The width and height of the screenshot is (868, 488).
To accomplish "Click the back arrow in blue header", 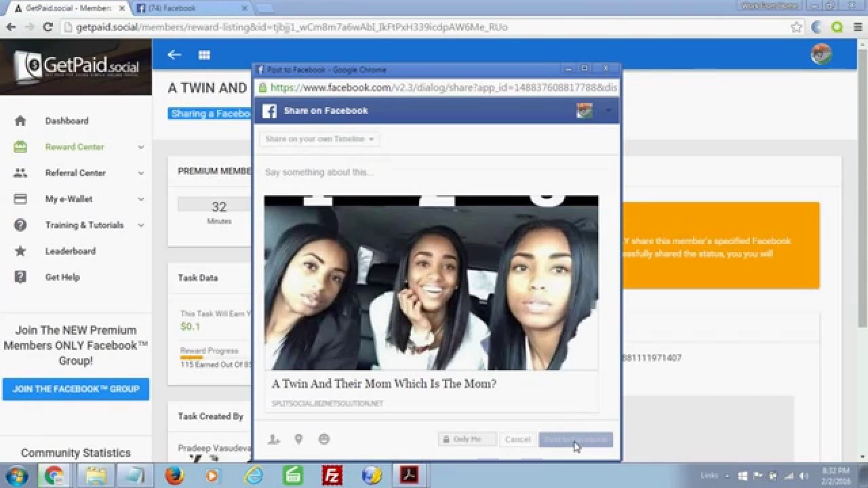I will [x=174, y=55].
